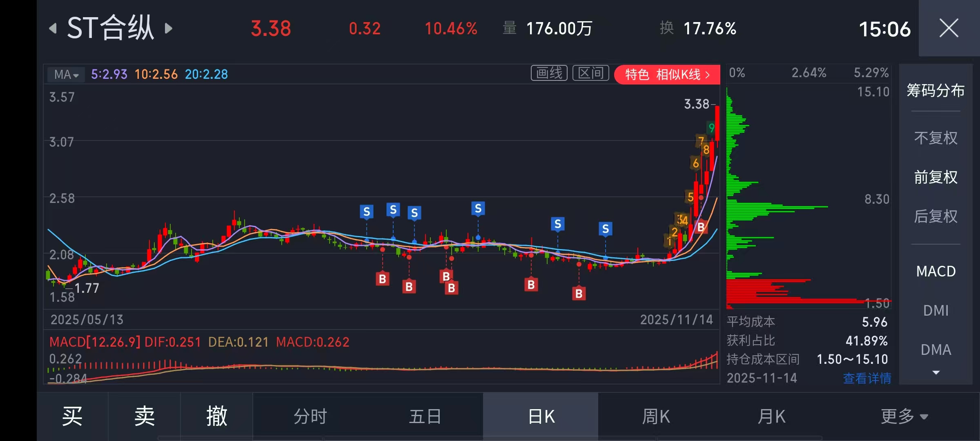980x441 pixels.
Task: Go to next stock with right arrow
Action: click(168, 29)
